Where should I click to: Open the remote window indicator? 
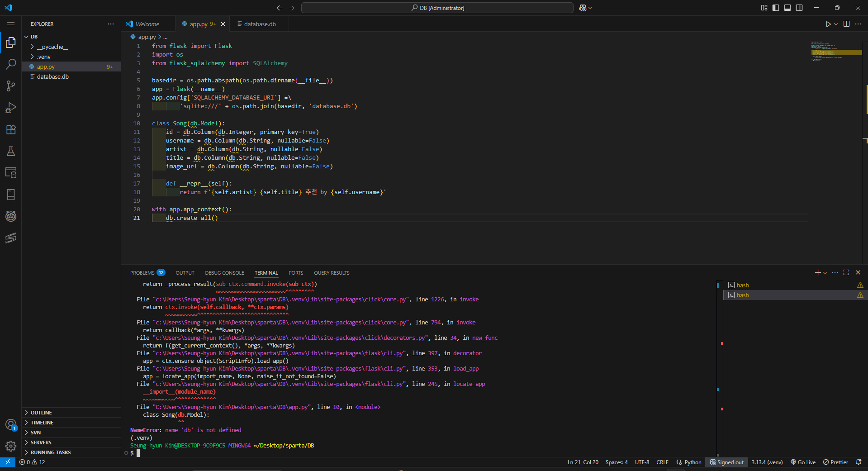coord(8,462)
